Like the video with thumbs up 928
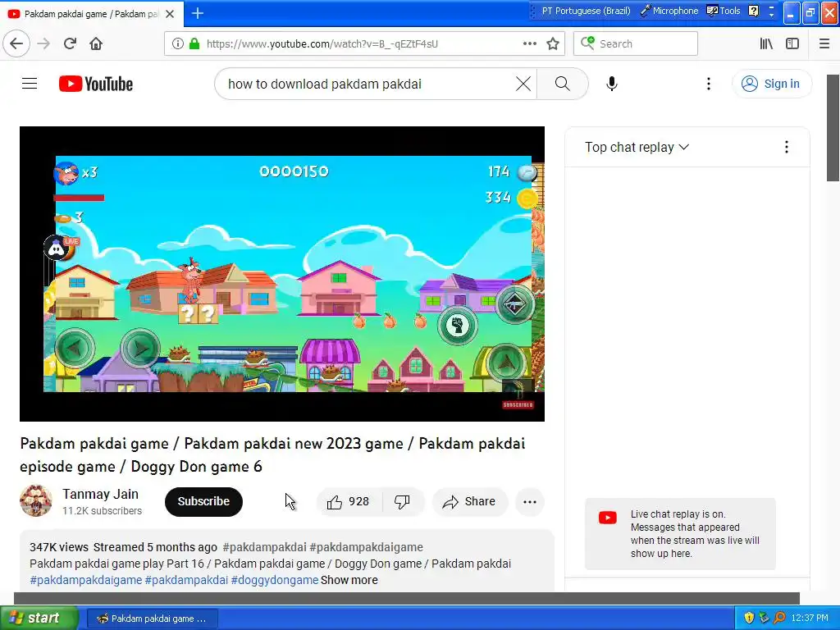The width and height of the screenshot is (840, 630). pos(349,501)
